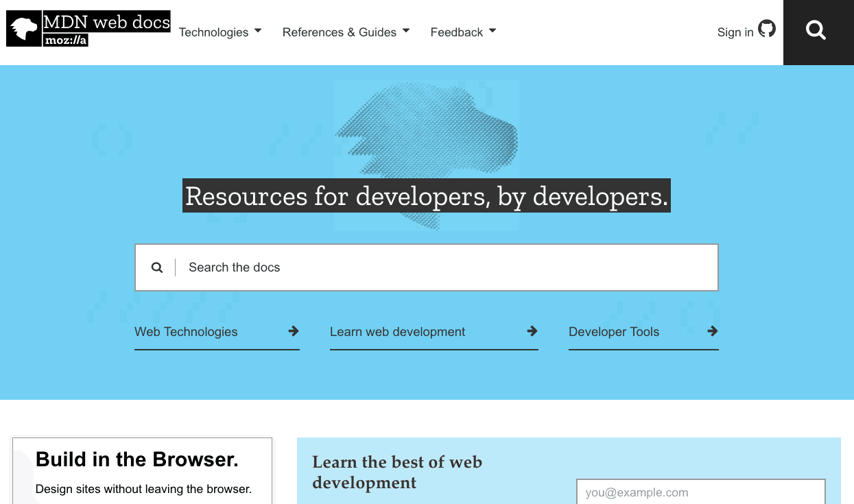Click the magnifier inside the search bar
The image size is (854, 504).
(157, 267)
